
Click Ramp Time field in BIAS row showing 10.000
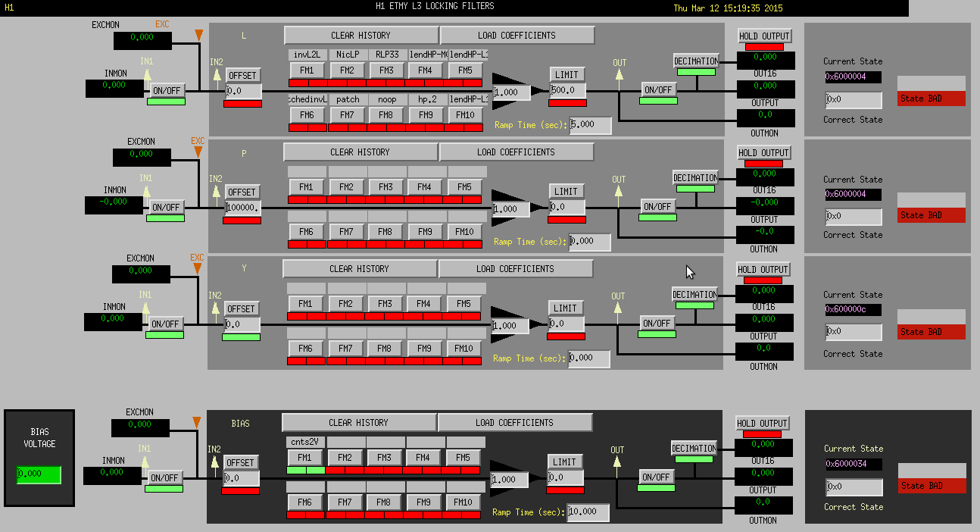[588, 512]
